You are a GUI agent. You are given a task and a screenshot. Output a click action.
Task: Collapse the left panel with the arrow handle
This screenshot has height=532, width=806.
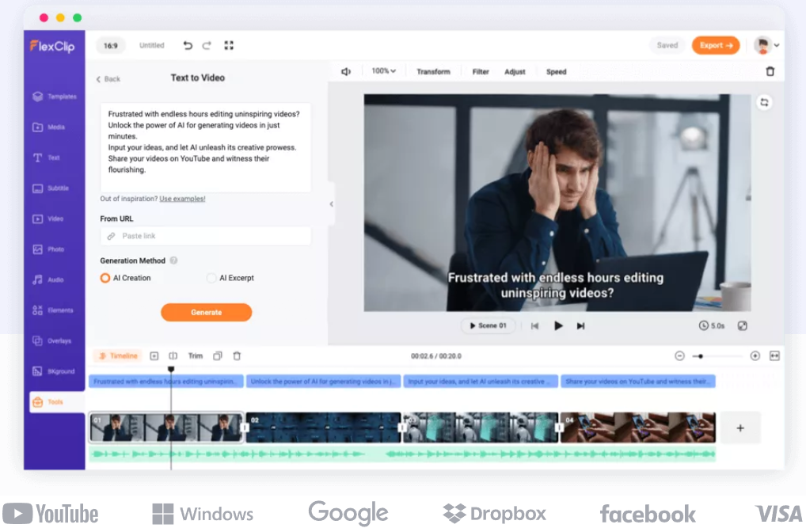click(x=332, y=204)
